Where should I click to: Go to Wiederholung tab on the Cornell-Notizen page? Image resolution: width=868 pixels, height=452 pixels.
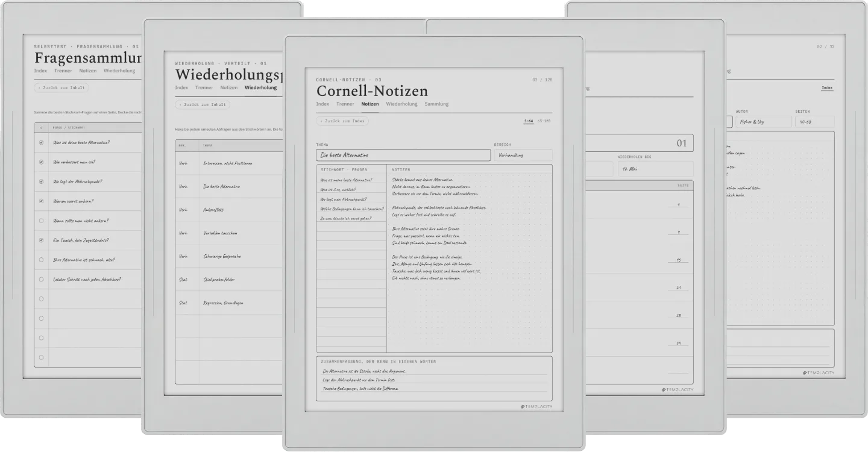coord(401,104)
